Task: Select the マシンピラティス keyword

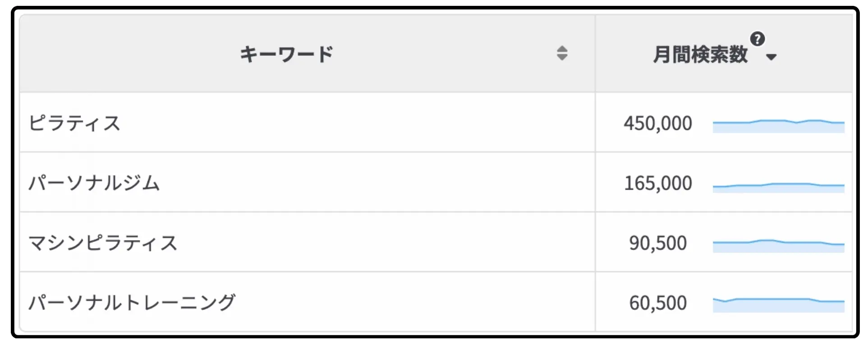Action: pos(103,243)
